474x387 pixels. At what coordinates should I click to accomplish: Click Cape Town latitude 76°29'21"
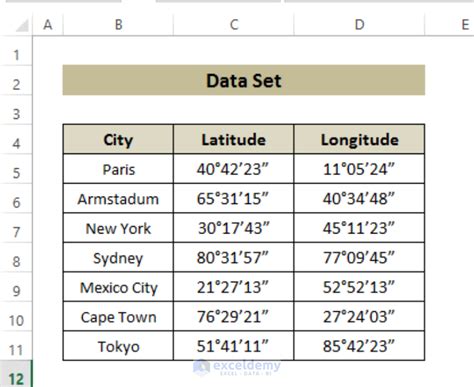tap(234, 317)
